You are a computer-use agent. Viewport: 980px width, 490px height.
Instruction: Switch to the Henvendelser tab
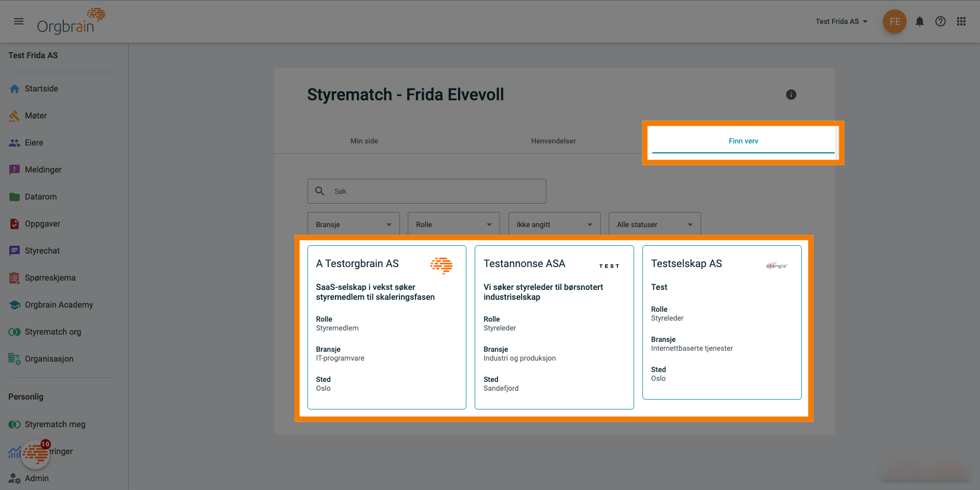coord(553,141)
